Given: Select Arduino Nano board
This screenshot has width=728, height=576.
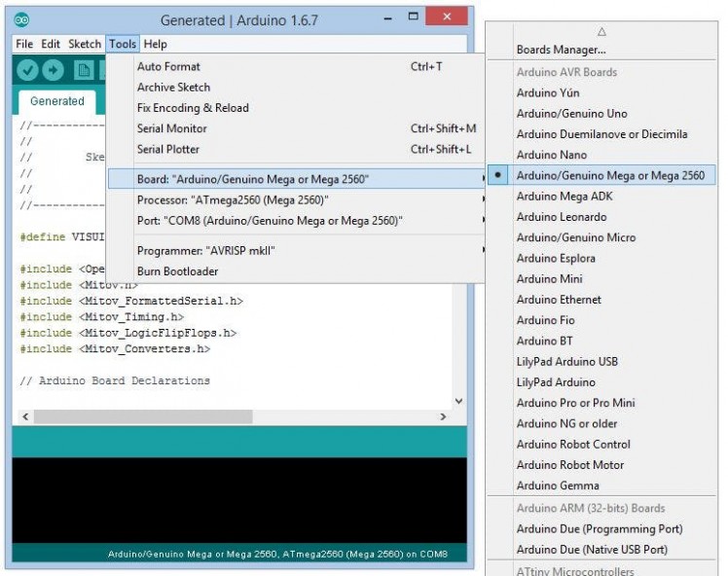Looking at the screenshot, I should (601, 155).
